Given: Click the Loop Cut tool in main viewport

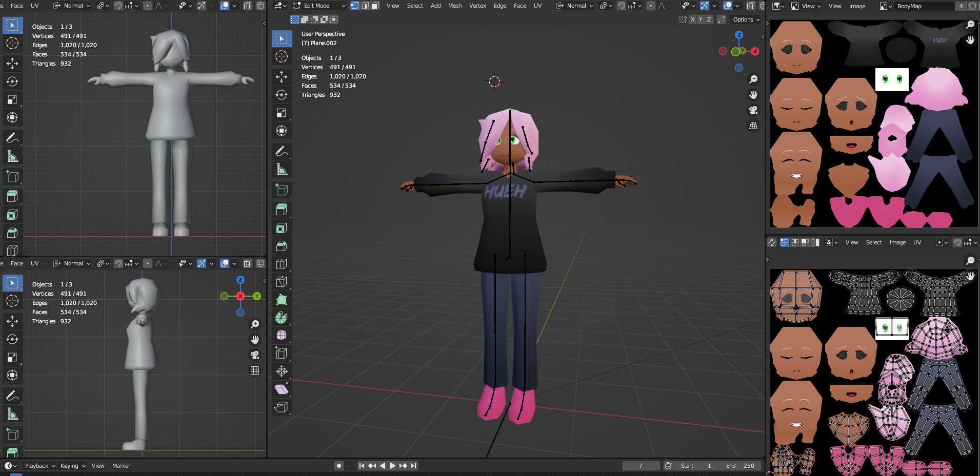Looking at the screenshot, I should [281, 264].
